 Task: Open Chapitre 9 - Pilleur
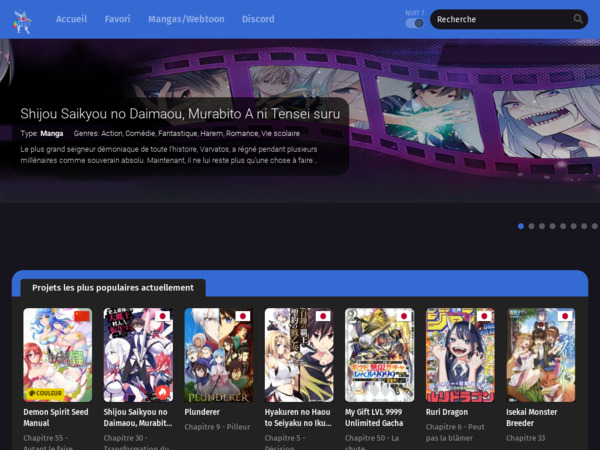point(217,427)
